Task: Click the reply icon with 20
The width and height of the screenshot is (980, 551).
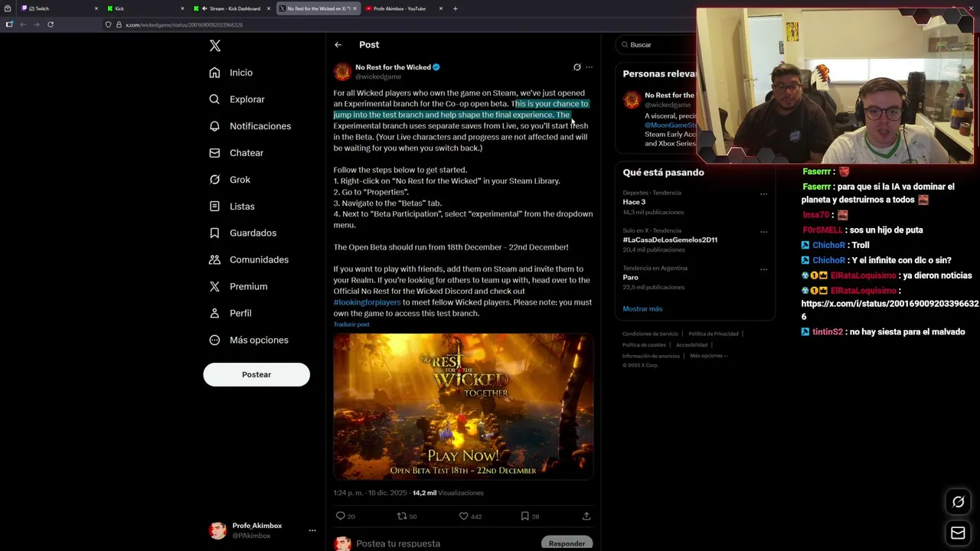Action: pyautogui.click(x=345, y=517)
